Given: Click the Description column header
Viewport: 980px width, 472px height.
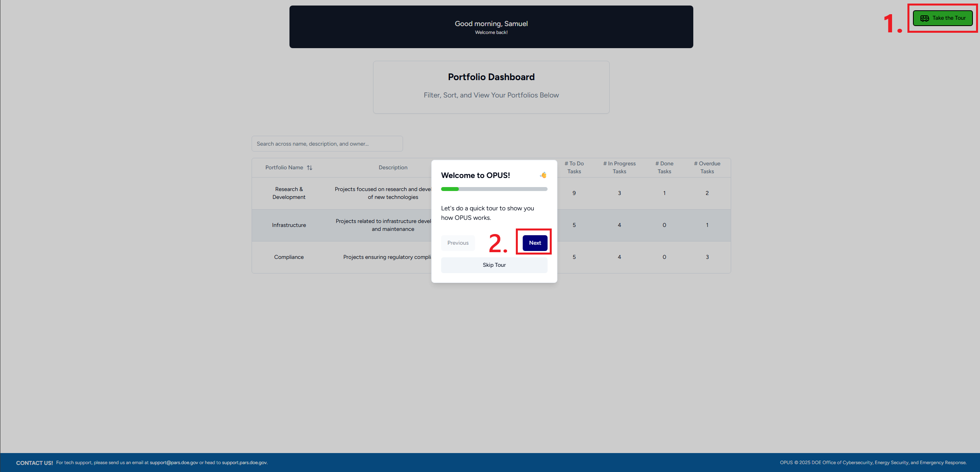Looking at the screenshot, I should pos(393,167).
